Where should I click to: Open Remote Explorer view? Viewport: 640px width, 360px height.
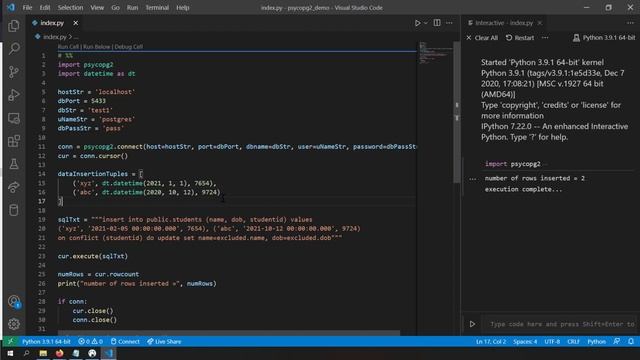click(x=14, y=118)
